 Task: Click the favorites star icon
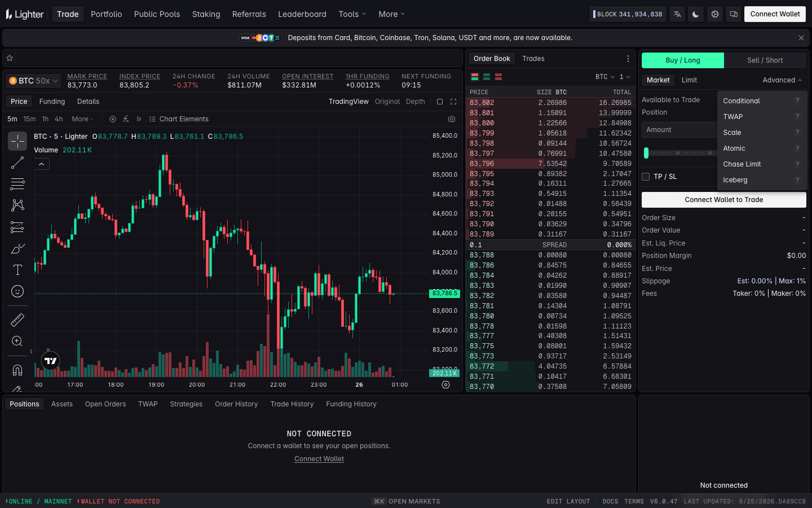point(10,58)
